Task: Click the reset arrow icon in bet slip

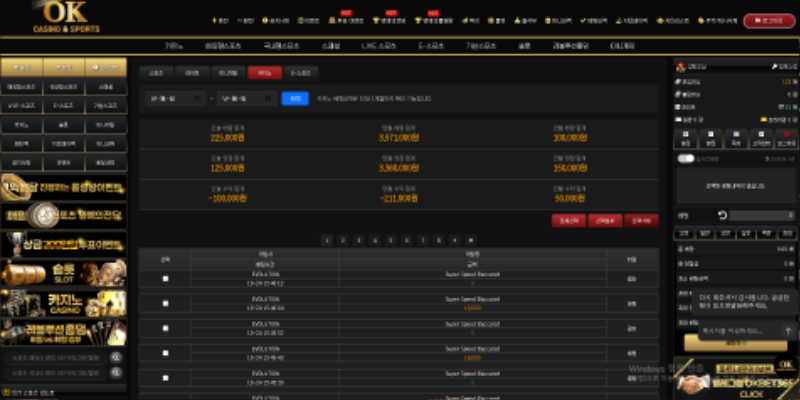Action: (x=722, y=215)
